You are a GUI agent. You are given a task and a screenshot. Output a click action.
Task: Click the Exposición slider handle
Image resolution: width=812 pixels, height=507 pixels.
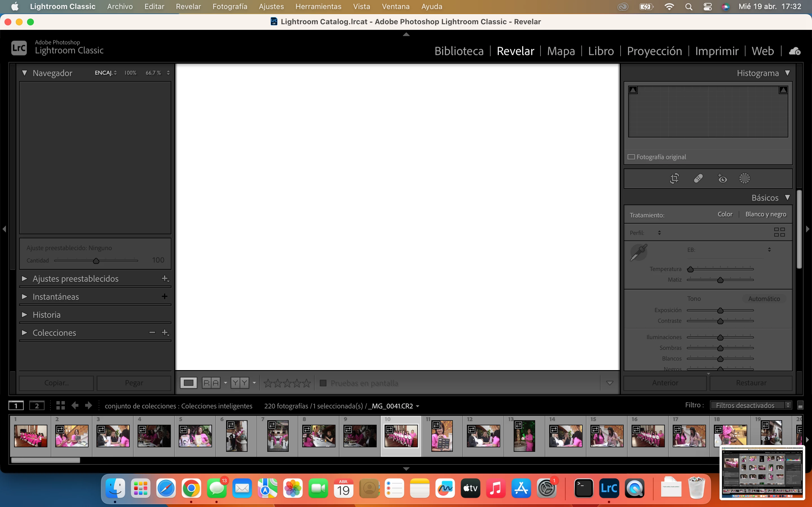point(720,310)
